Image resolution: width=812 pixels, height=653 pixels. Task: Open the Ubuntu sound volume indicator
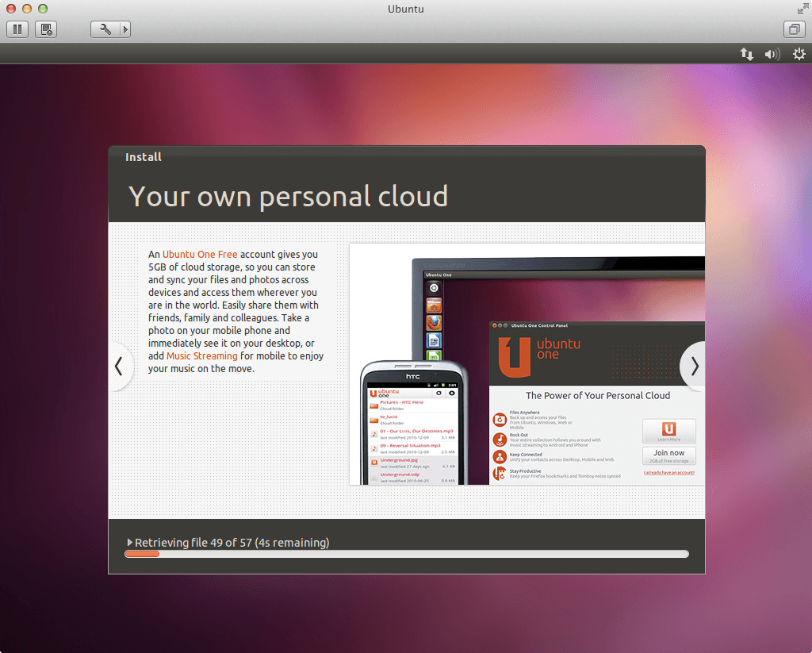(772, 54)
